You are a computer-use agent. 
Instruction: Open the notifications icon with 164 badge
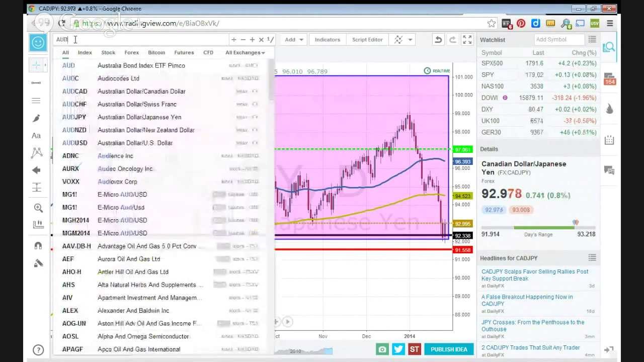[x=609, y=79]
